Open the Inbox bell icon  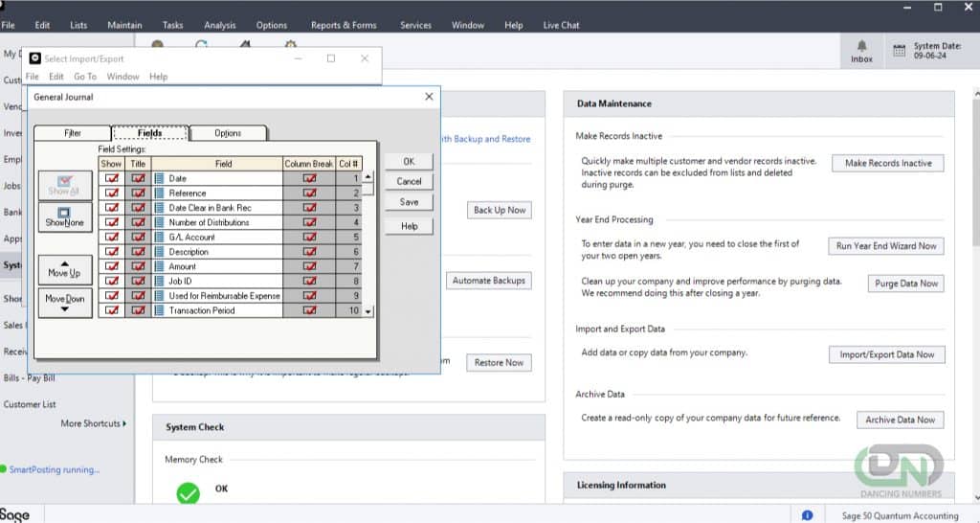(861, 46)
